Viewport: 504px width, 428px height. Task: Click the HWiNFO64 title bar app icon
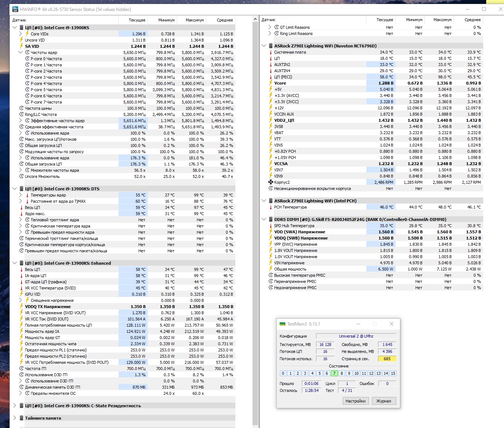click(x=15, y=9)
